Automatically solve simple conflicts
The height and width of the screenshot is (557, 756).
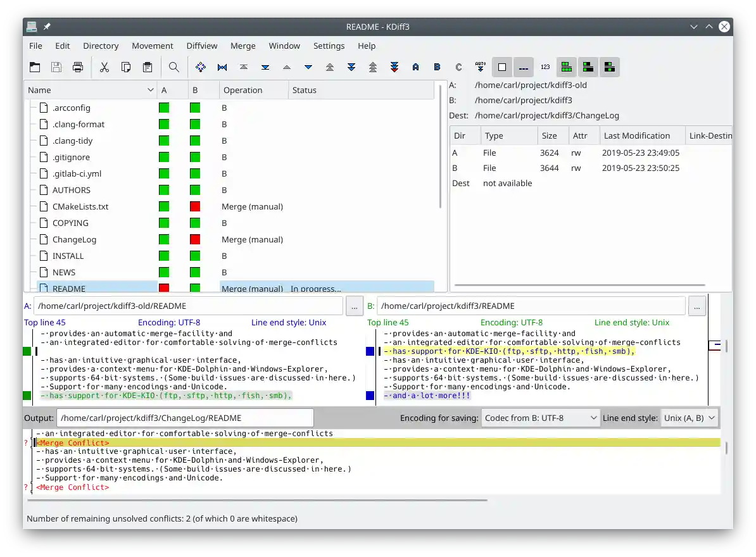[x=480, y=66]
